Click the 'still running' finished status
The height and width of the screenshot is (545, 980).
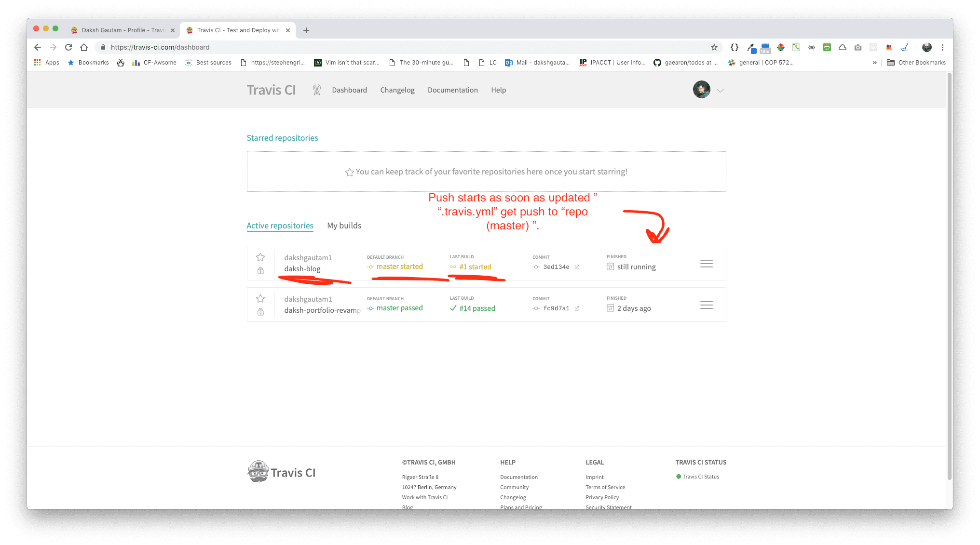pos(636,267)
